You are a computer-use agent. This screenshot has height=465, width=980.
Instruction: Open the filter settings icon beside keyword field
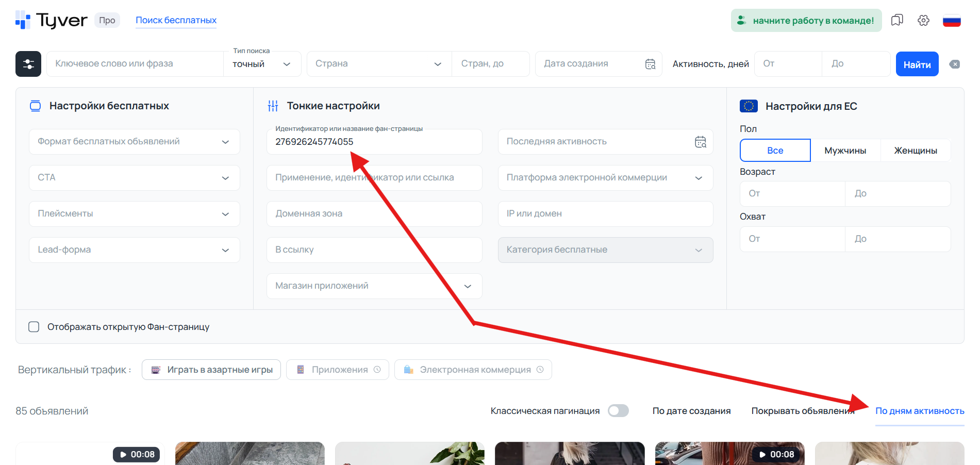pyautogui.click(x=28, y=63)
